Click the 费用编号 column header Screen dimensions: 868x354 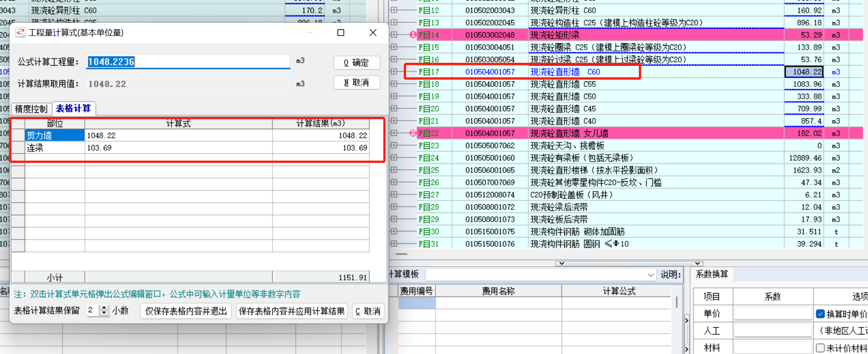pos(416,291)
